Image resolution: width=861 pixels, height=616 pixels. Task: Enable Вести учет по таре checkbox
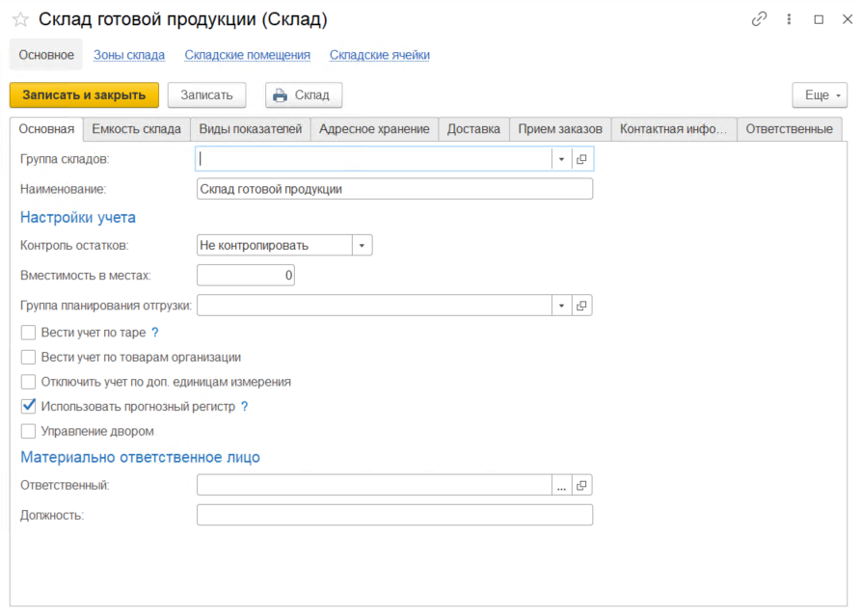(x=28, y=333)
